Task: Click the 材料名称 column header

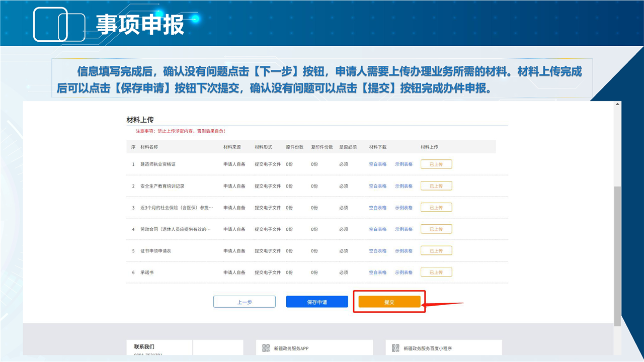Action: coord(149,147)
